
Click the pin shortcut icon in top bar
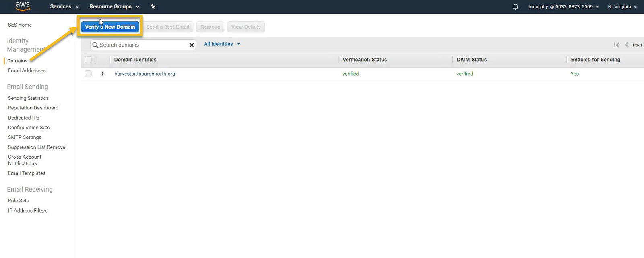[153, 6]
